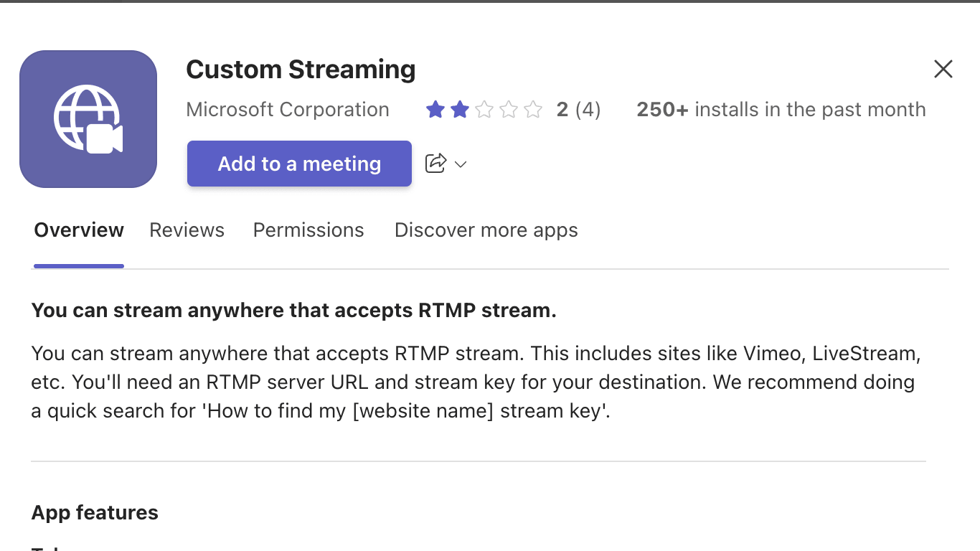Click the 250+ installs text

point(781,110)
